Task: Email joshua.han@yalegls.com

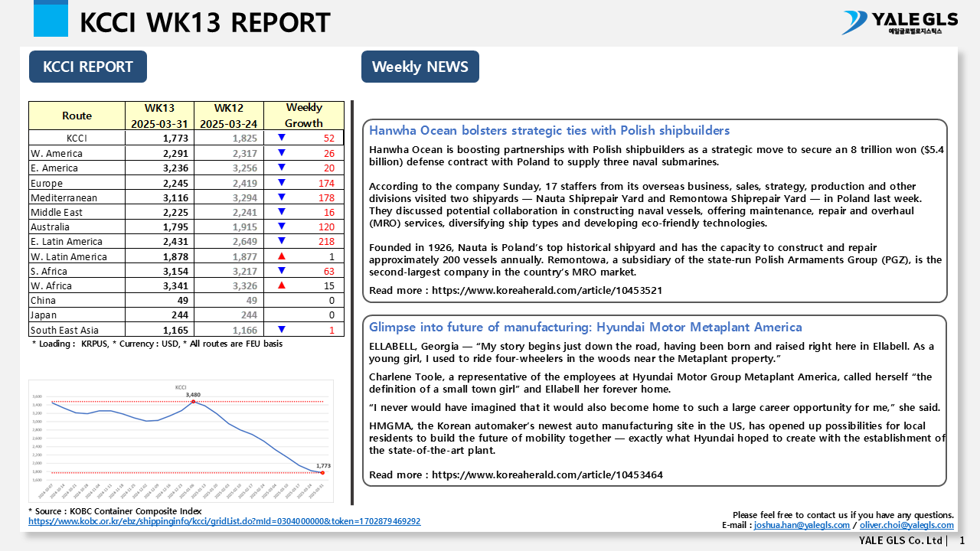Action: tap(802, 525)
